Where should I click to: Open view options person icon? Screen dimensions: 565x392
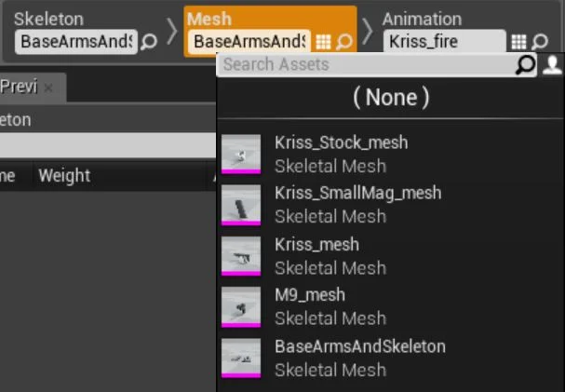click(552, 65)
